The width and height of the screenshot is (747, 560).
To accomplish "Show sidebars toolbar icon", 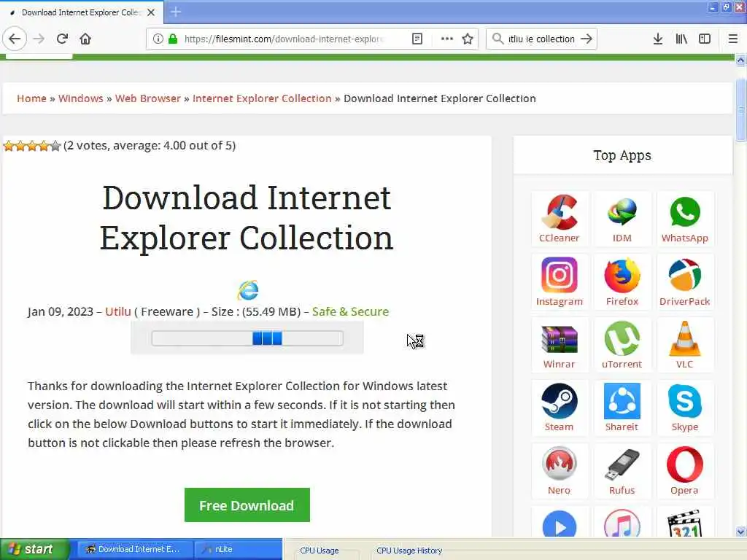I will [x=705, y=39].
